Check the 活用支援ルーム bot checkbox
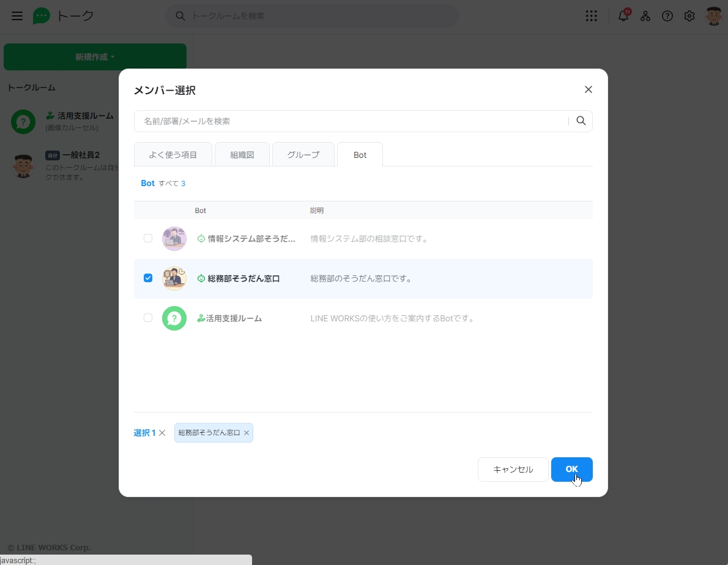Screen dimensions: 728x565 [x=148, y=318]
